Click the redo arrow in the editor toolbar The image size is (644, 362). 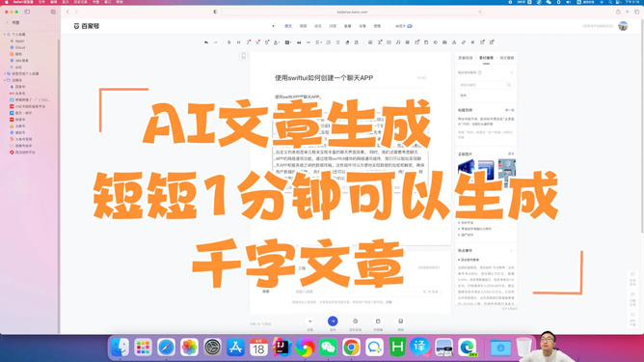point(215,42)
